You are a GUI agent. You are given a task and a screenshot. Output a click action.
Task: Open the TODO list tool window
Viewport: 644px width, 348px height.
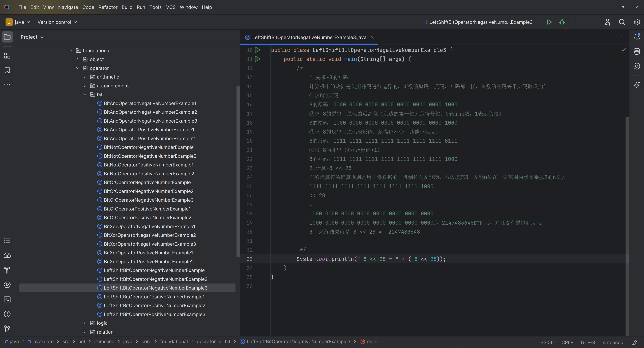coord(7,241)
